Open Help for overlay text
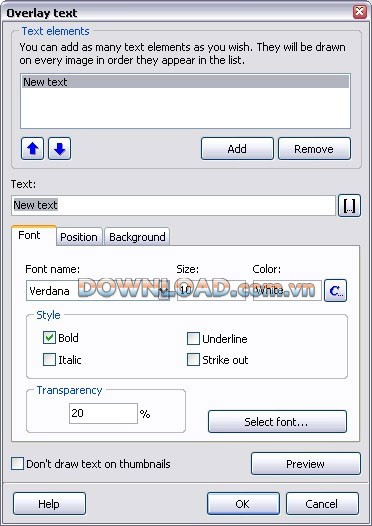Image resolution: width=372 pixels, height=526 pixels. [x=49, y=504]
